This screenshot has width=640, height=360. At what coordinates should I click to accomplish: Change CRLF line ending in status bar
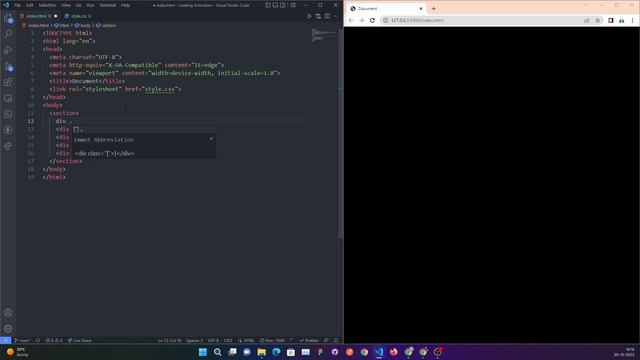[x=228, y=340]
